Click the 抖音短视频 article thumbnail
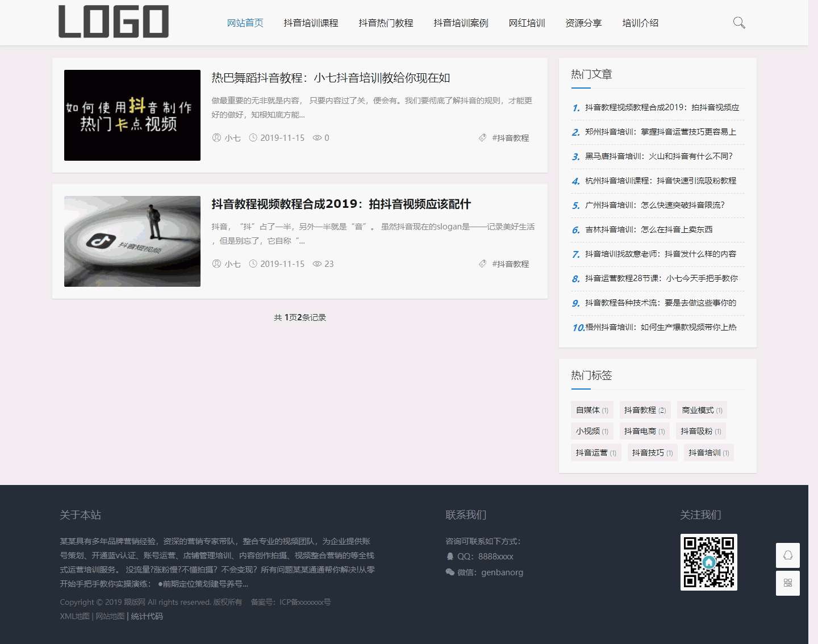This screenshot has height=644, width=818. coord(132,241)
